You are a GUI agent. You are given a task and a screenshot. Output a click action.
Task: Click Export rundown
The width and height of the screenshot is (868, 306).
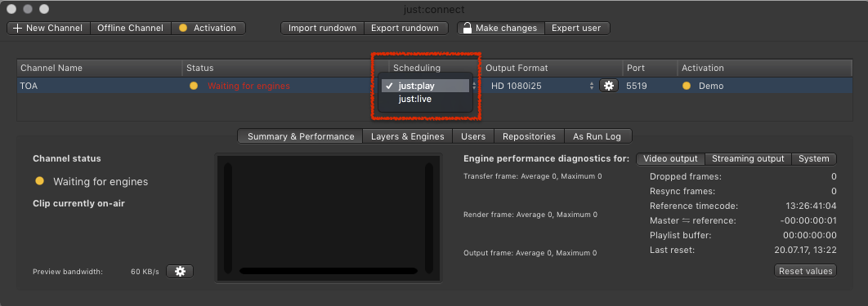(405, 29)
